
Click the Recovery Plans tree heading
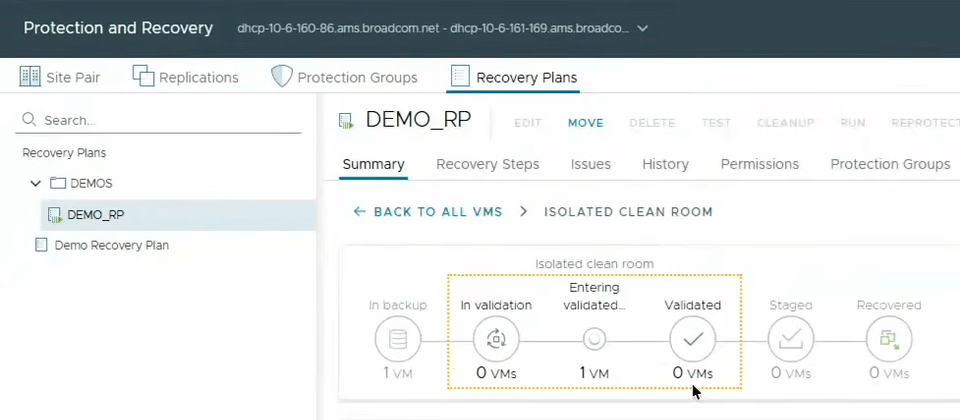(64, 152)
